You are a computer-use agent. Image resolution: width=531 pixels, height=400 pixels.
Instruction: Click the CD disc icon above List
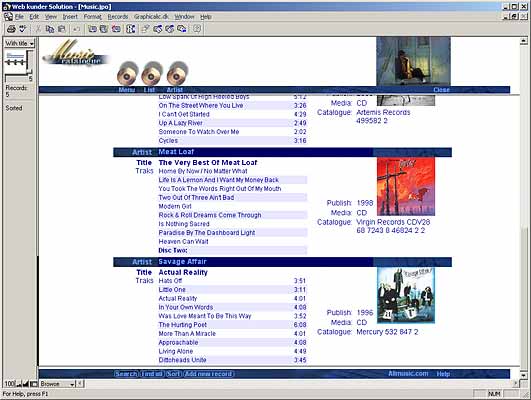tap(152, 73)
